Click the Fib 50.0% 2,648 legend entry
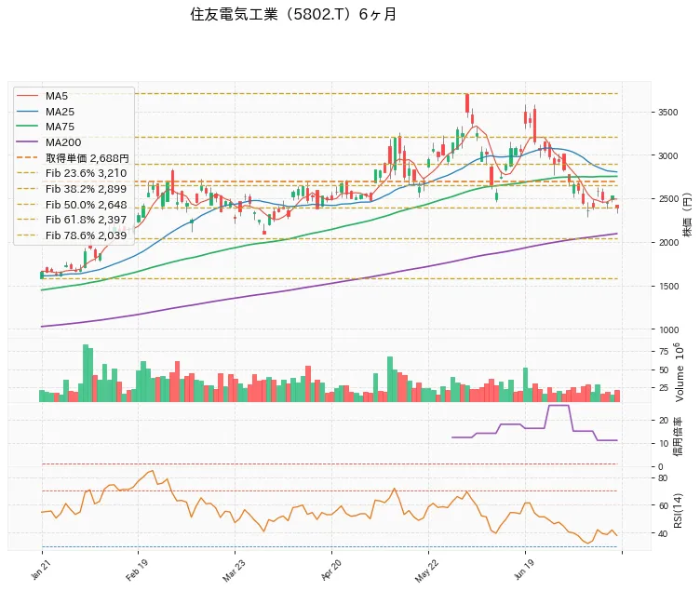The height and width of the screenshot is (591, 700). pos(72,205)
